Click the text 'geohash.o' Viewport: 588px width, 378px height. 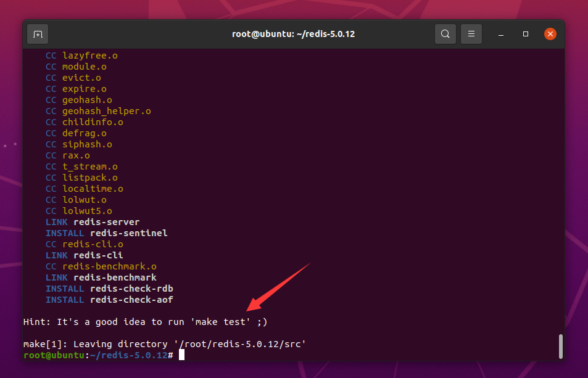pos(87,100)
